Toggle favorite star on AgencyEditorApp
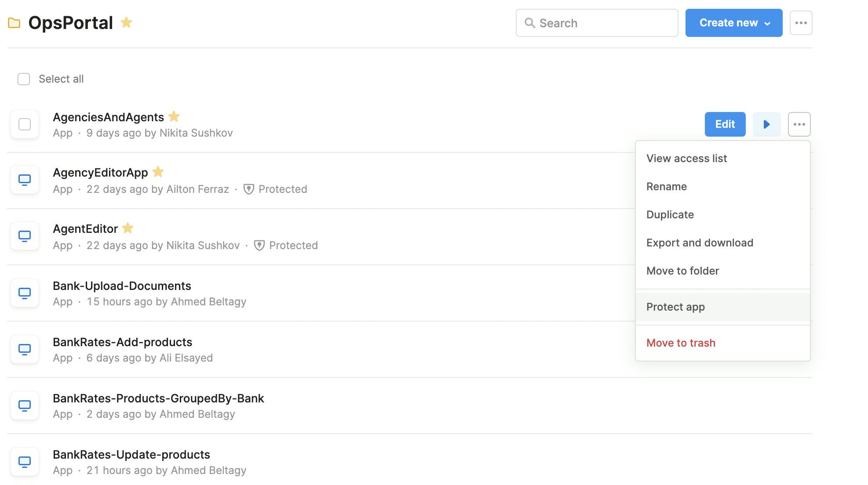This screenshot has width=868, height=485. coord(158,172)
